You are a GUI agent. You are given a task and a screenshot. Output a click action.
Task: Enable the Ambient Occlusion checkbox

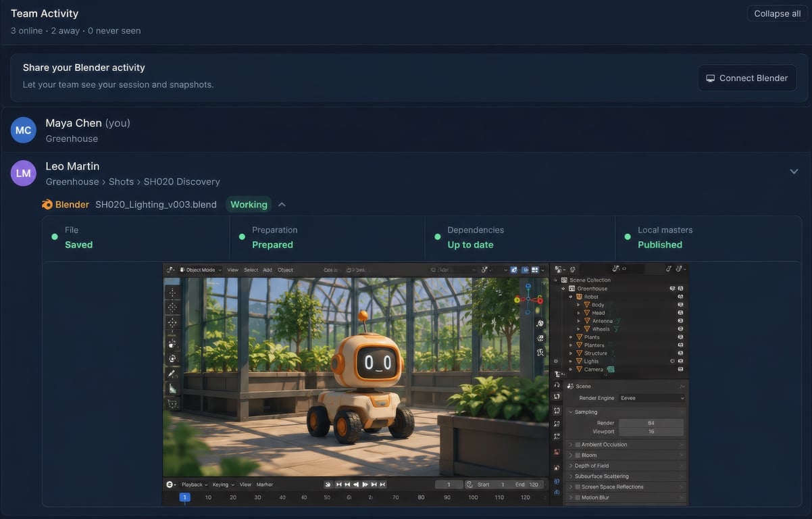pos(578,445)
